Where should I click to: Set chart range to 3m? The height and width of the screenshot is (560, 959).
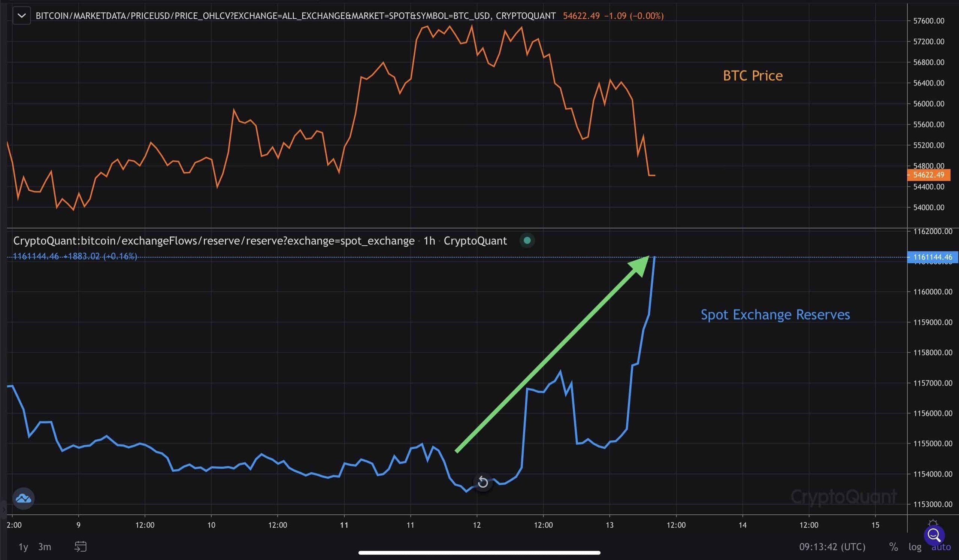coord(45,547)
